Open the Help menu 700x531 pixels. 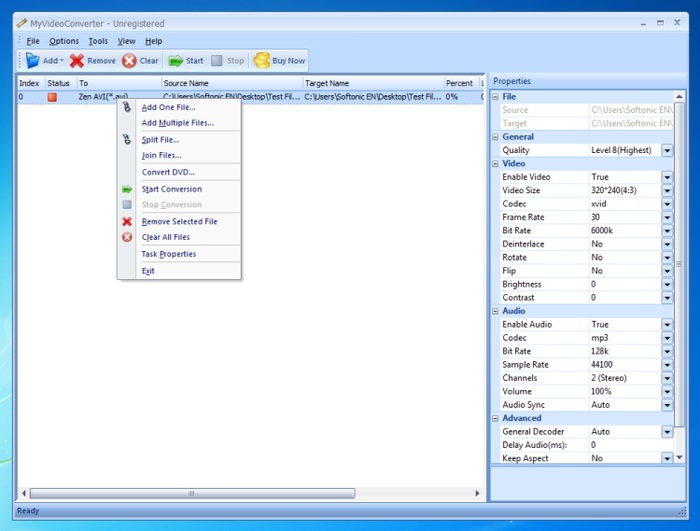pos(153,41)
